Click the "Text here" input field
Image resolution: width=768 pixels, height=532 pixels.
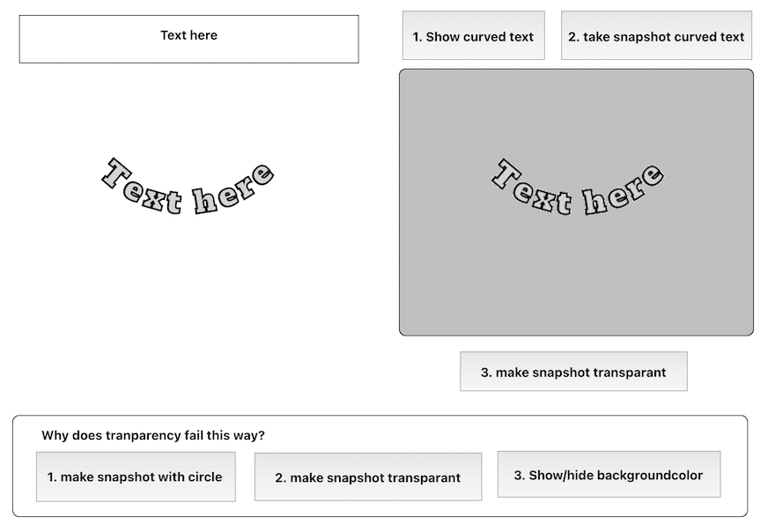tap(188, 39)
